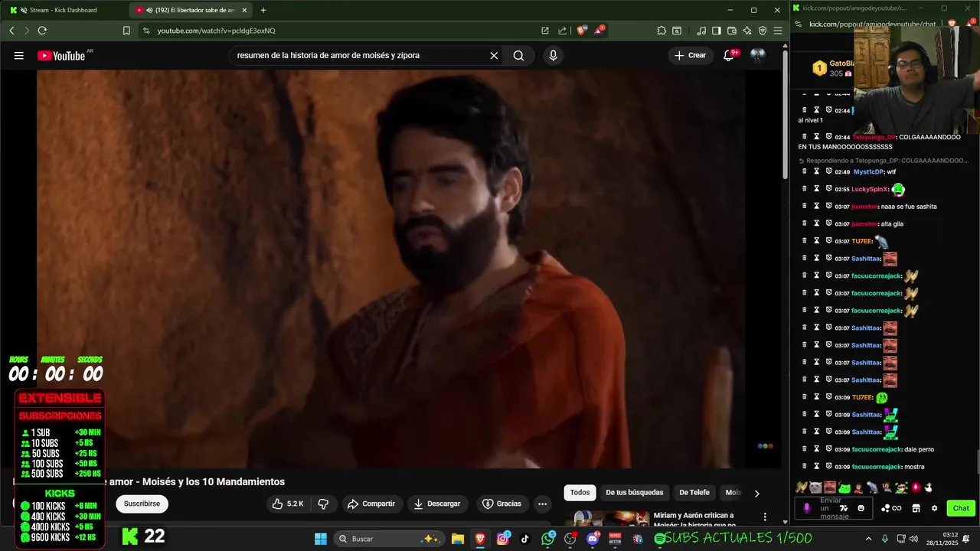Open options for Miriam y Aarón video
980x551 pixels.
point(764,517)
